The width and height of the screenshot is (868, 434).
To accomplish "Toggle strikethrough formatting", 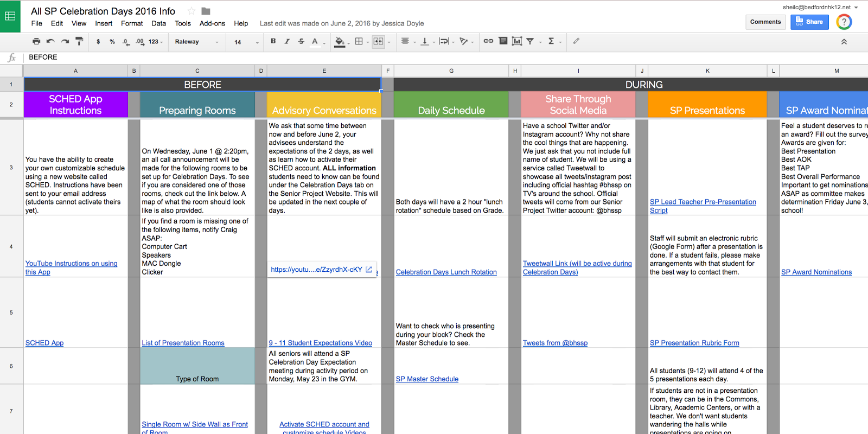I will pyautogui.click(x=301, y=41).
